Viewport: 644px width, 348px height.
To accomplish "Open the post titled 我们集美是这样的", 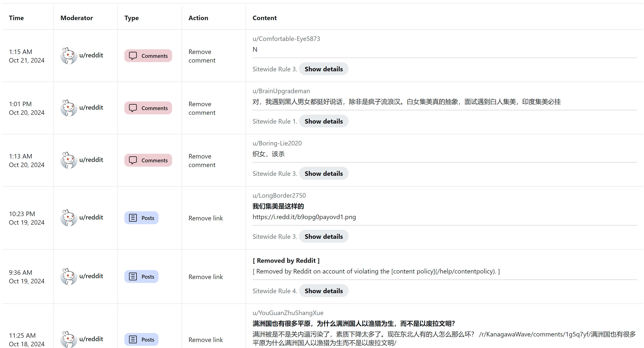I will (x=278, y=206).
